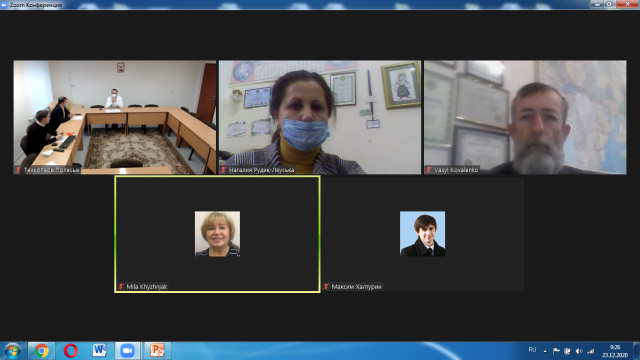Viewport: 640px width, 360px height.
Task: Click the safely remove hardware tray icon
Action: point(567,351)
